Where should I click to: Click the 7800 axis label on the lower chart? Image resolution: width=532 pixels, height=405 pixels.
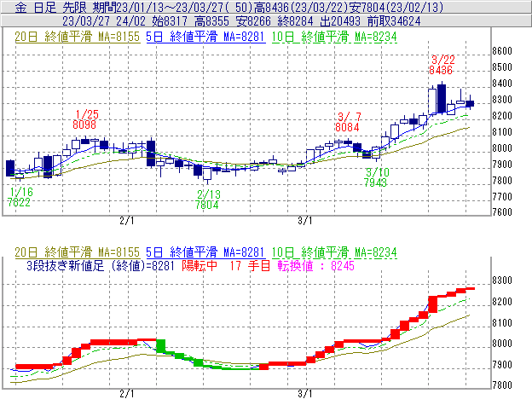502,385
